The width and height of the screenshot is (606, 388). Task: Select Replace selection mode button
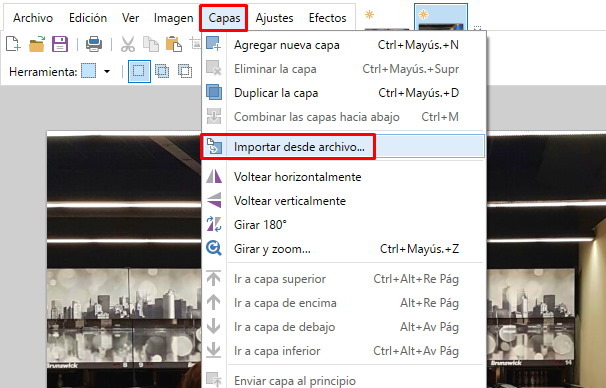[x=139, y=71]
